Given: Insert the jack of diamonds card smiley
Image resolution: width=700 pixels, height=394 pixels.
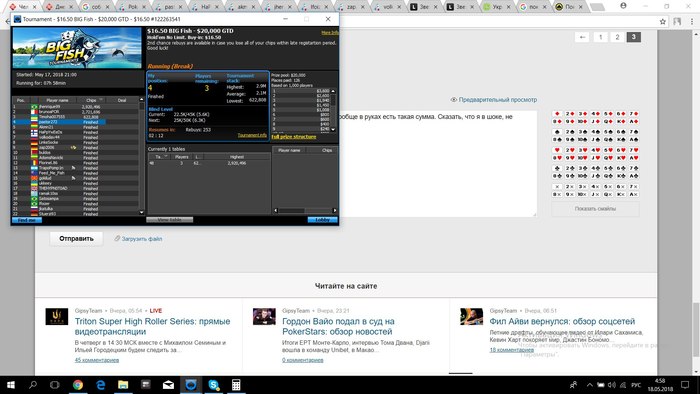Looking at the screenshot, I should tap(596, 121).
